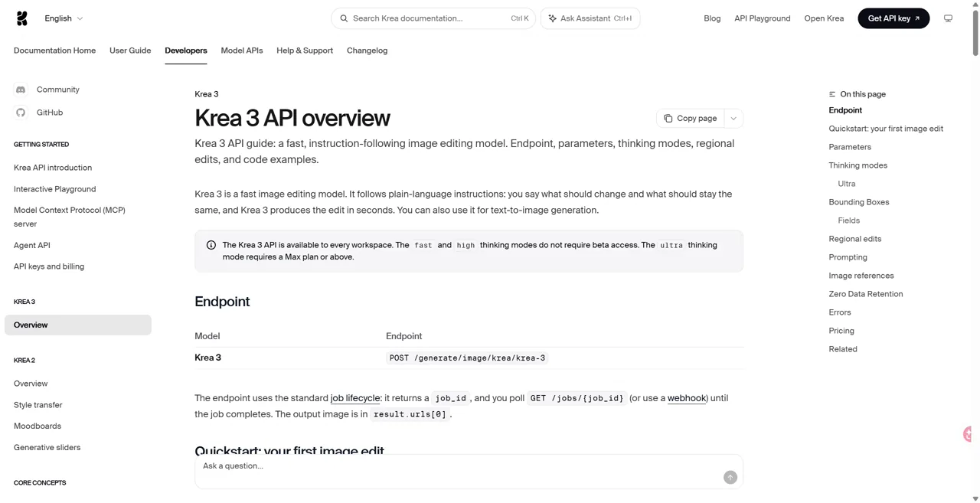This screenshot has height=503, width=980.
Task: Open Agent API sidebar page
Action: pyautogui.click(x=32, y=246)
